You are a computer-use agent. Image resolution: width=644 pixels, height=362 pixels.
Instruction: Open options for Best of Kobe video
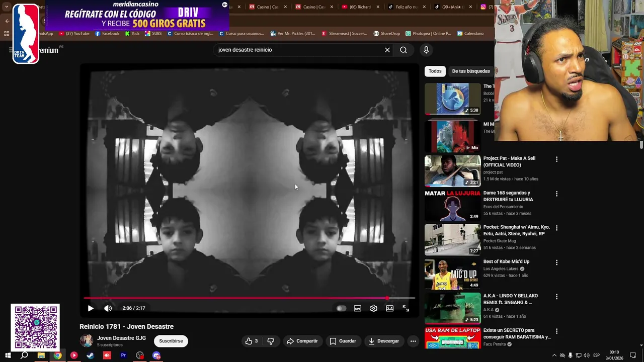(556, 262)
